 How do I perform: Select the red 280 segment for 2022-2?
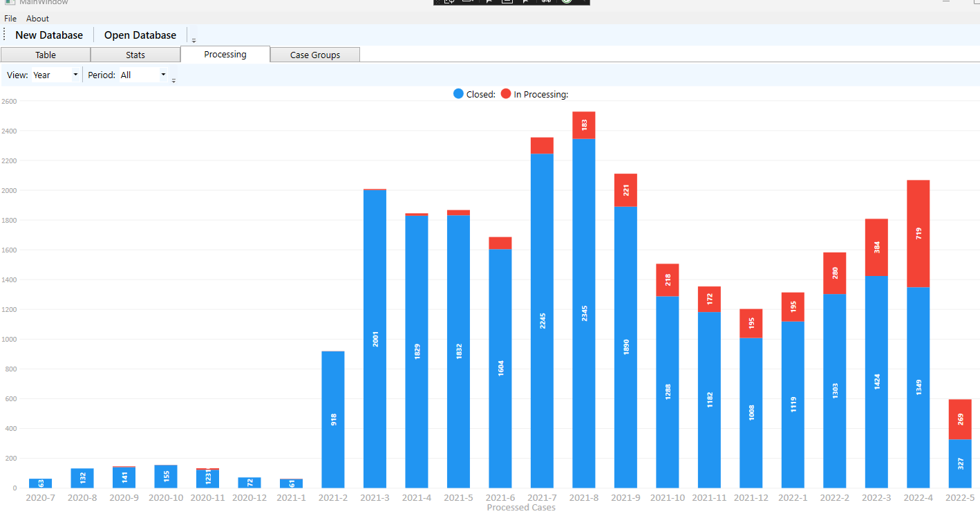pyautogui.click(x=835, y=273)
